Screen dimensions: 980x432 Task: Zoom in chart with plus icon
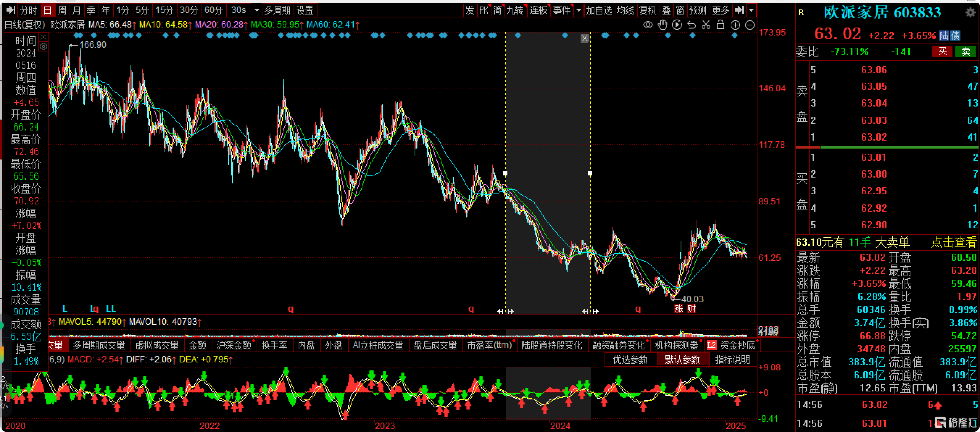point(735,25)
